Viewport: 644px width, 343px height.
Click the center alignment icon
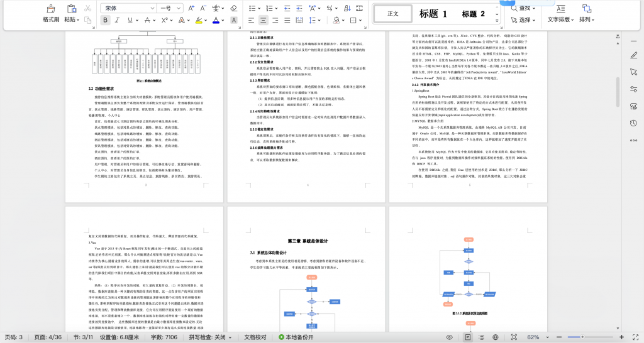click(264, 20)
